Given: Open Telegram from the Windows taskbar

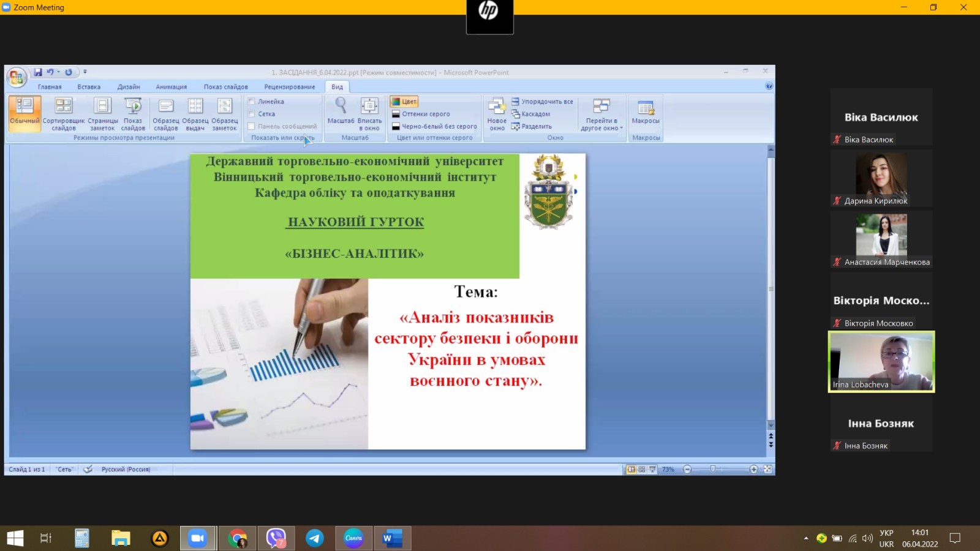Looking at the screenshot, I should pyautogui.click(x=315, y=538).
